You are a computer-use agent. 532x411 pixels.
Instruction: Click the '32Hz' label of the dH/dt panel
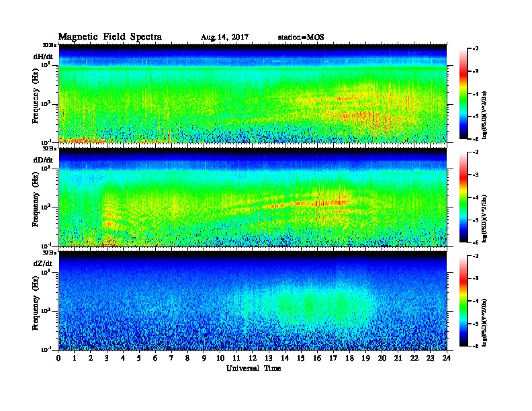pyautogui.click(x=50, y=45)
